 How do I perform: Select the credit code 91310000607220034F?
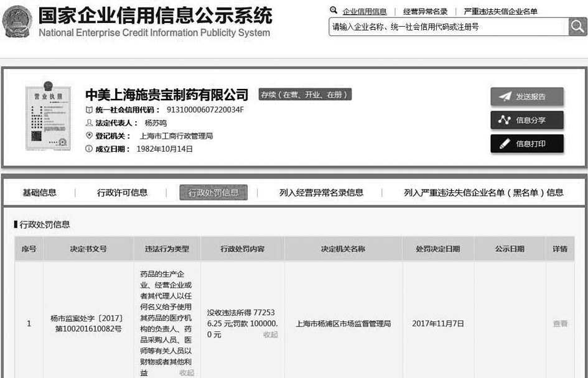tap(205, 110)
